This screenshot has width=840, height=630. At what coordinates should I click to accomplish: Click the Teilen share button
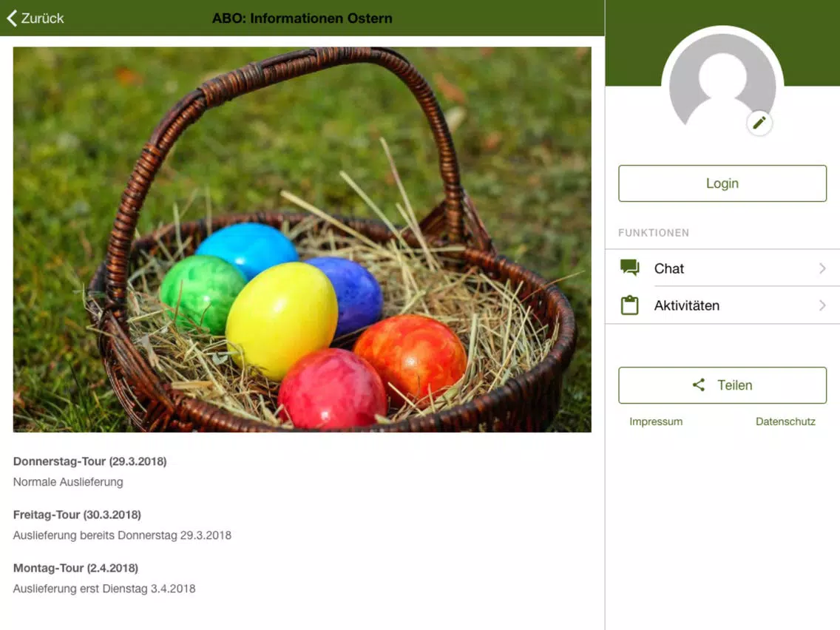[722, 385]
